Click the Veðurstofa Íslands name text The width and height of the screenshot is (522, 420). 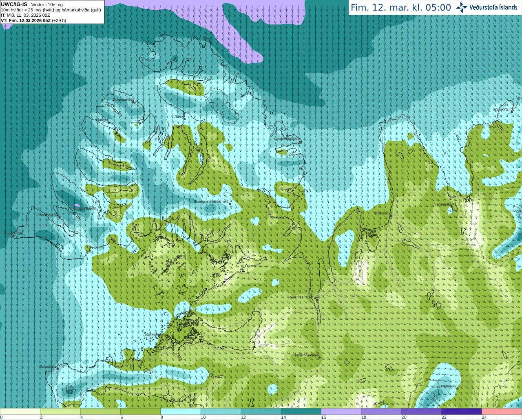point(493,7)
